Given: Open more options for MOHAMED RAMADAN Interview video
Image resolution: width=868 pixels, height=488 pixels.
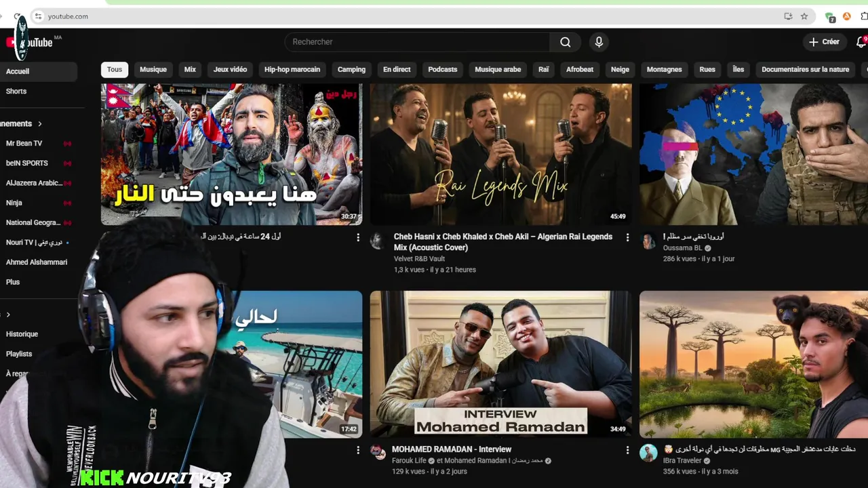Looking at the screenshot, I should [627, 449].
